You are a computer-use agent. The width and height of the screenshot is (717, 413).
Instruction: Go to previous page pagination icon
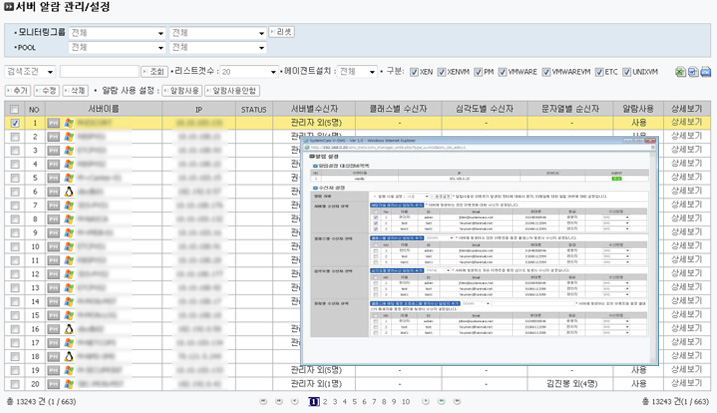pos(295,401)
